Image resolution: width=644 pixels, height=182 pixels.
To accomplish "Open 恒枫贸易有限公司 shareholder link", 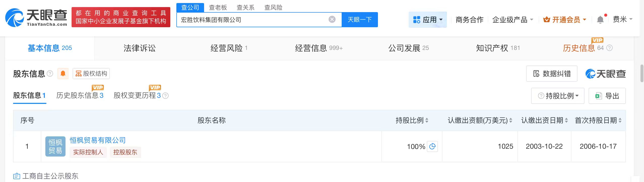I will pos(98,140).
